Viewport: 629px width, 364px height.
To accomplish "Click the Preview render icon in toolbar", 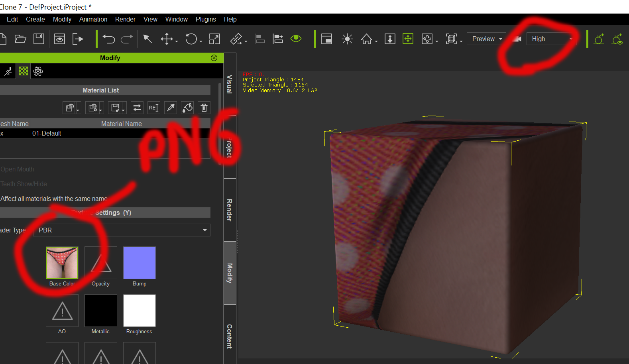I will [x=59, y=39].
